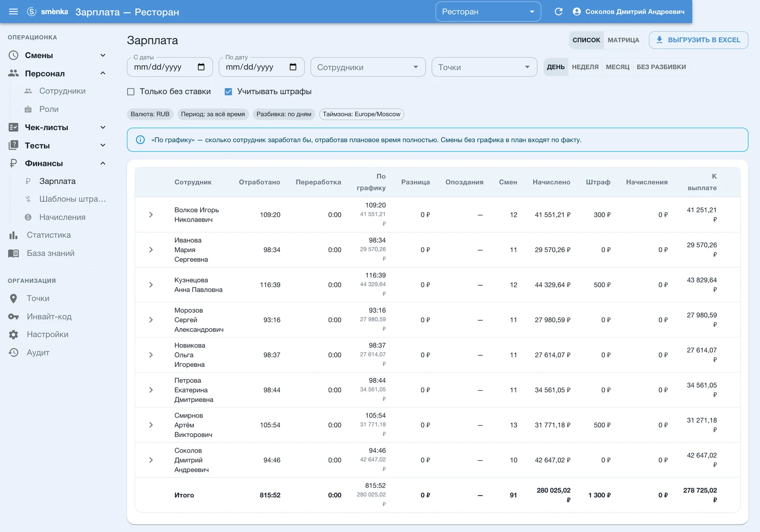Open calendar picker in По дату field

293,67
